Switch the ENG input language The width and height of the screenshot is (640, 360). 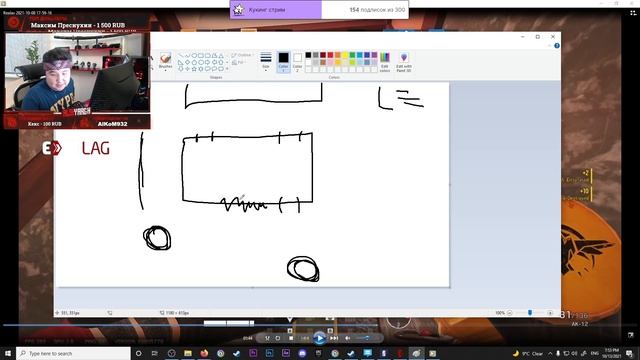click(x=595, y=353)
